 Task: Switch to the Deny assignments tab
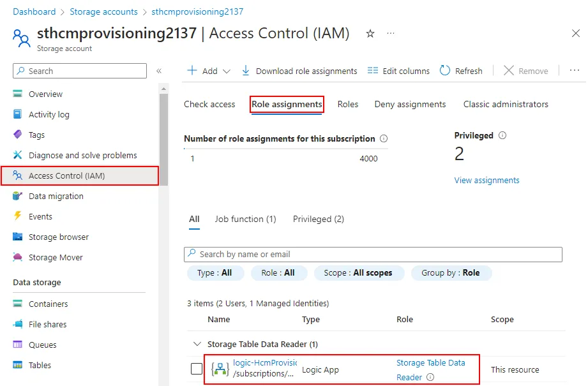coord(409,104)
